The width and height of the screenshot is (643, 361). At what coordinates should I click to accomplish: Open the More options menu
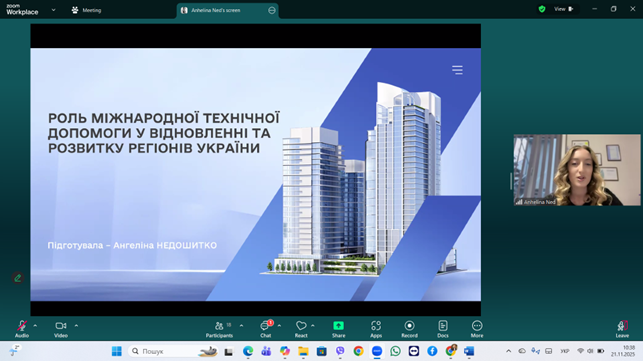pos(477,329)
